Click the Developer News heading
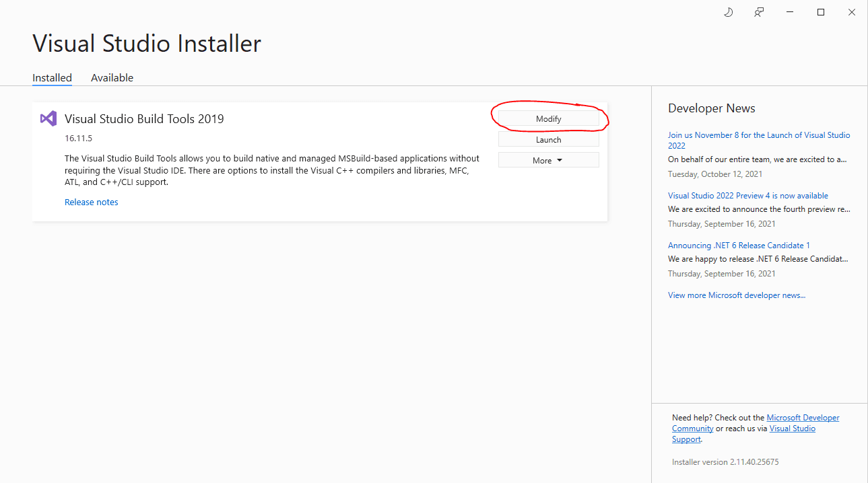The height and width of the screenshot is (483, 868). pos(712,108)
